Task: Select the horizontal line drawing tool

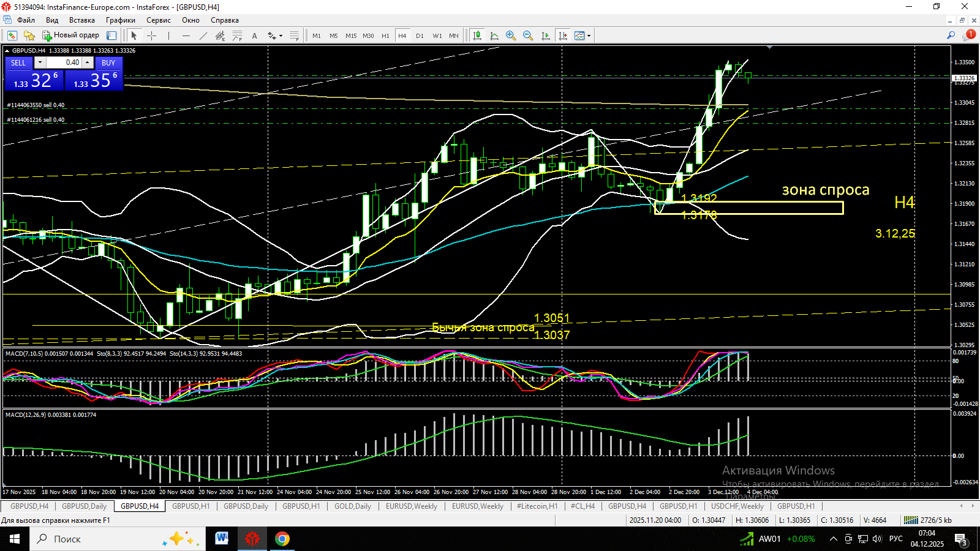Action: pyautogui.click(x=186, y=36)
